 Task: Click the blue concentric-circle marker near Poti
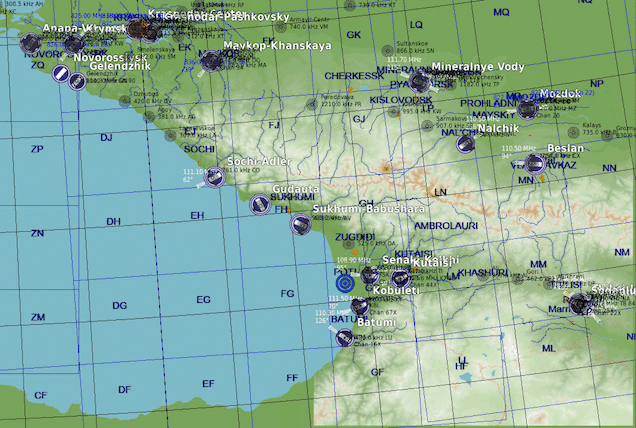(x=346, y=282)
